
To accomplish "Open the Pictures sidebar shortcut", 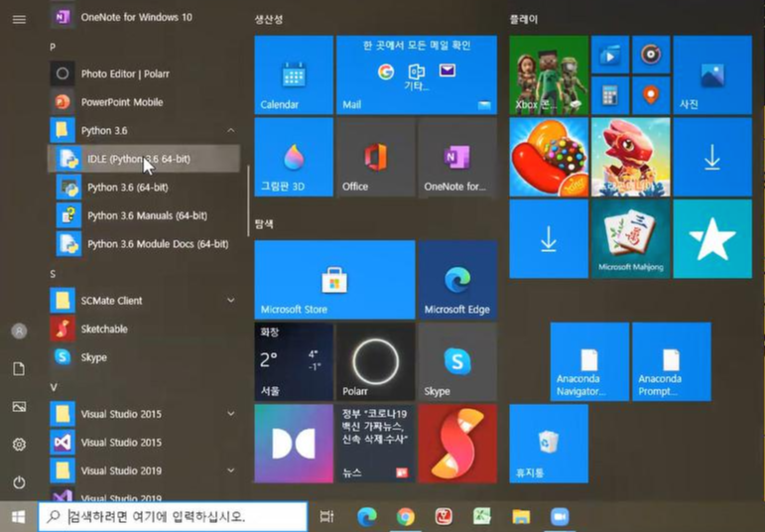I will [19, 407].
